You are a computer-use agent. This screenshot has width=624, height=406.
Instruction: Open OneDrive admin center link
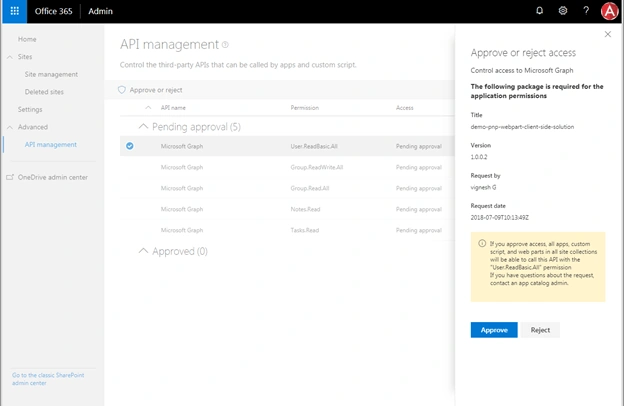click(53, 177)
